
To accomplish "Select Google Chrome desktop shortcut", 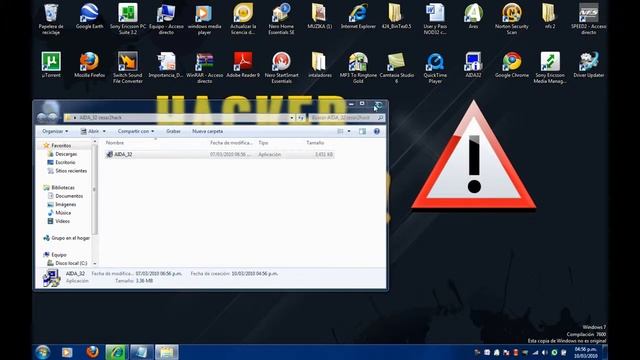I will (x=511, y=64).
